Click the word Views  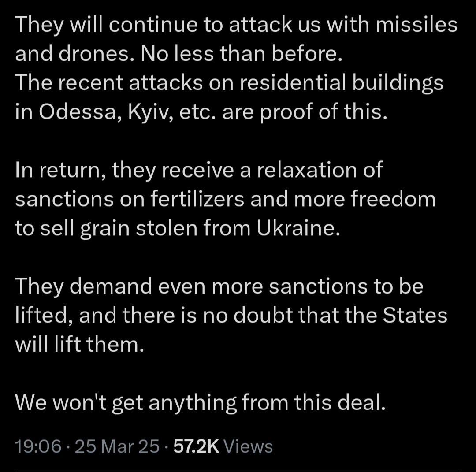click(248, 446)
